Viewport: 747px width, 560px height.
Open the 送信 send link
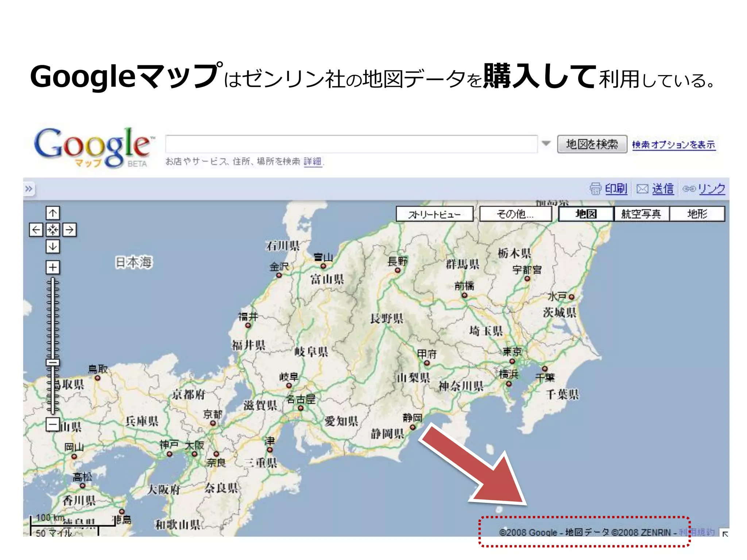click(x=663, y=189)
